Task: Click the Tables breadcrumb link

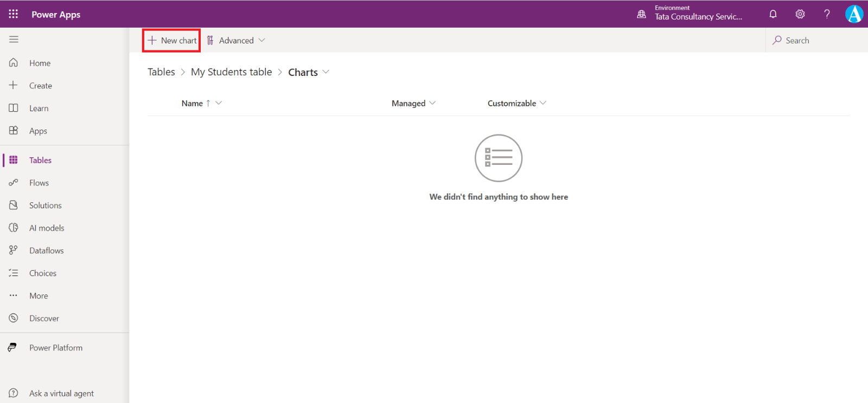Action: pyautogui.click(x=161, y=72)
